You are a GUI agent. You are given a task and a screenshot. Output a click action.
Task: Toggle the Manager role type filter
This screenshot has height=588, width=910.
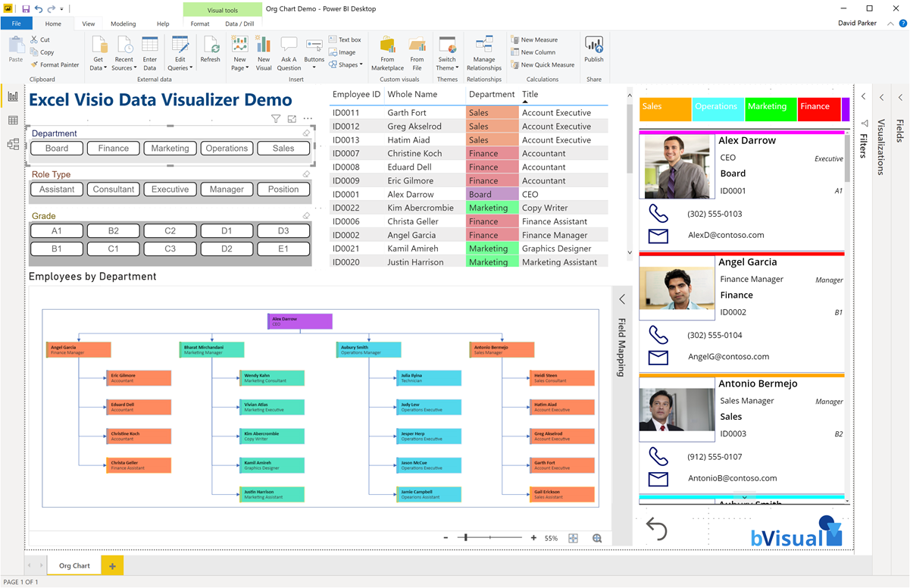click(227, 189)
